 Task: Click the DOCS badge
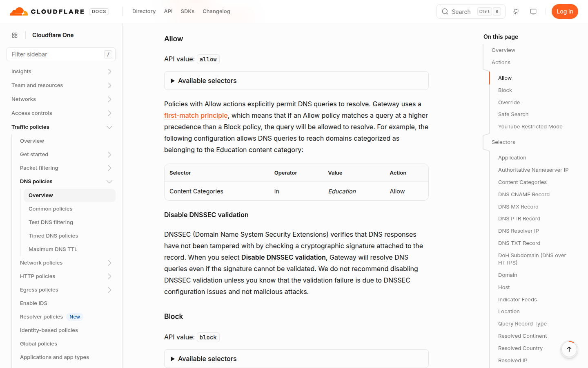99,11
